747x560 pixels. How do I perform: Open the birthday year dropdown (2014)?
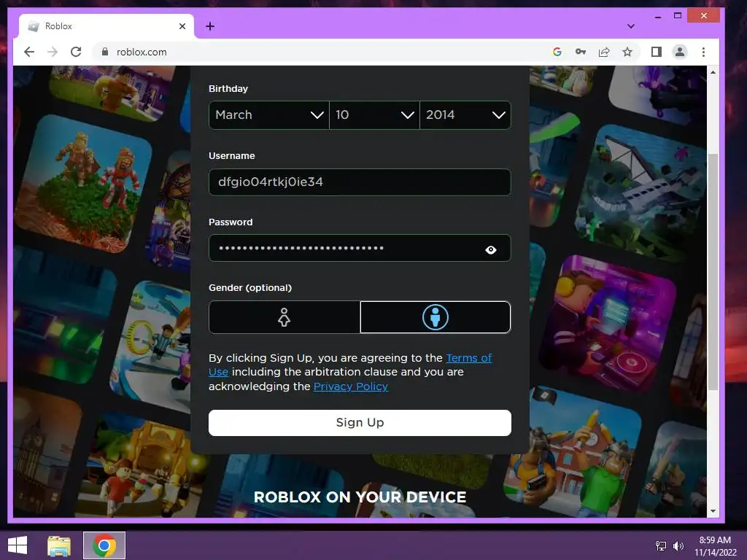(x=465, y=114)
